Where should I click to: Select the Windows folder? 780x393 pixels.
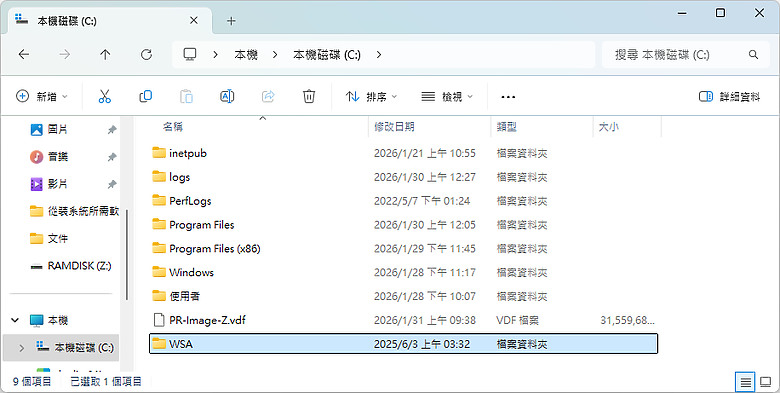pos(404,273)
